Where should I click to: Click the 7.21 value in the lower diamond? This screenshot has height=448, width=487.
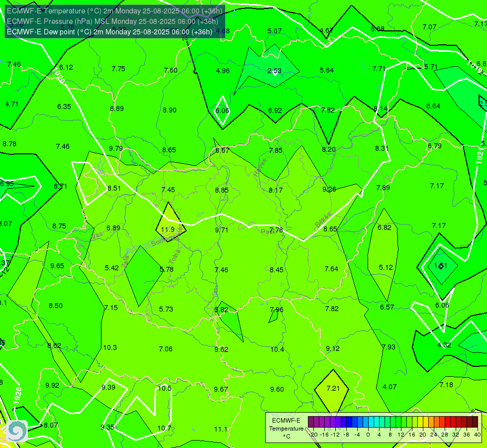(333, 388)
